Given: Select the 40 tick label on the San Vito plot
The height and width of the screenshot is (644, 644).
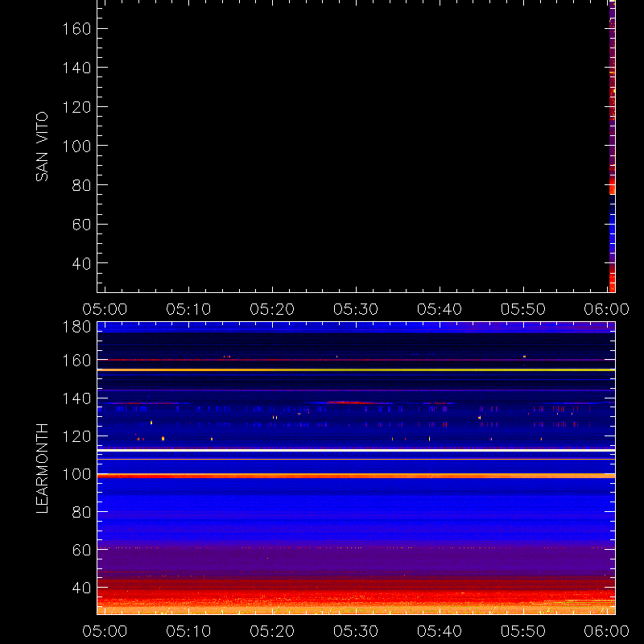Looking at the screenshot, I should 81,263.
